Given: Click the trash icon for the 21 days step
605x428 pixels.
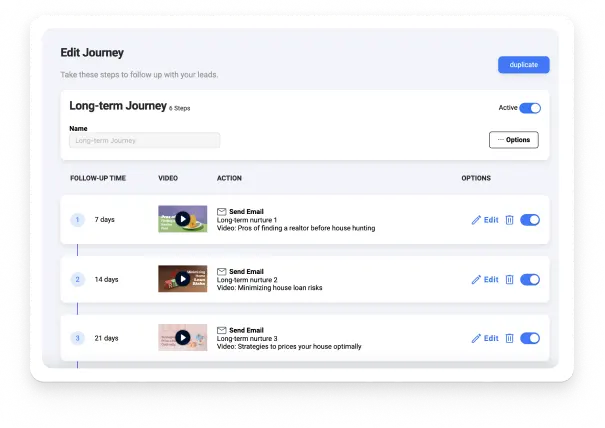Looking at the screenshot, I should [509, 339].
